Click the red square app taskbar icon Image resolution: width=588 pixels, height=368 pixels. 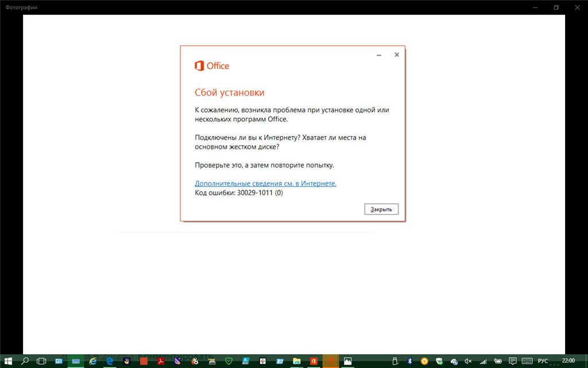[144, 361]
